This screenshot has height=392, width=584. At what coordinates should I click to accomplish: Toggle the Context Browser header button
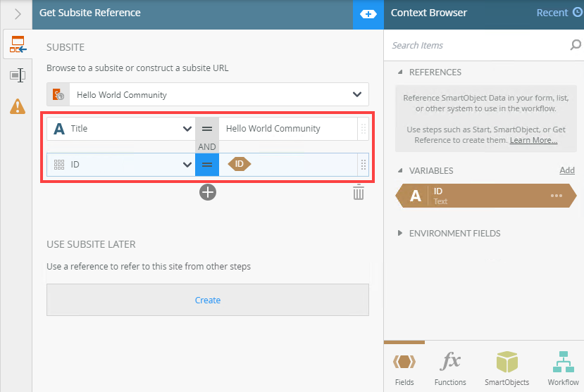[368, 13]
